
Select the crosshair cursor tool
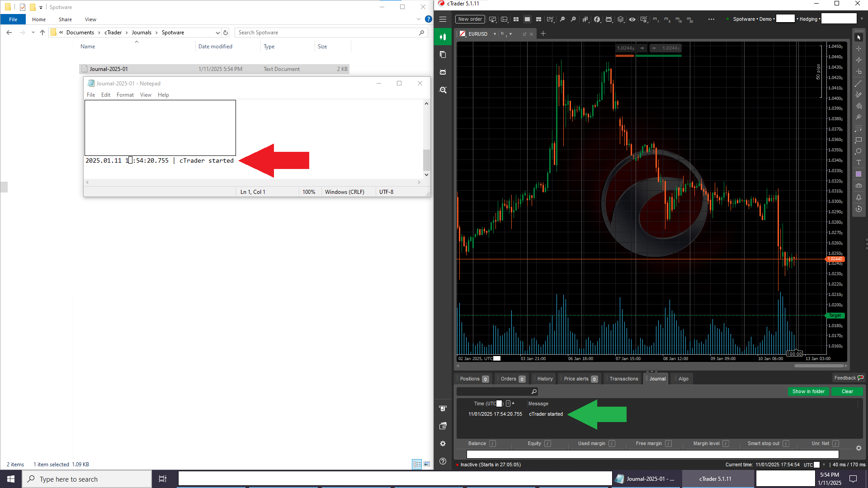pos(859,49)
